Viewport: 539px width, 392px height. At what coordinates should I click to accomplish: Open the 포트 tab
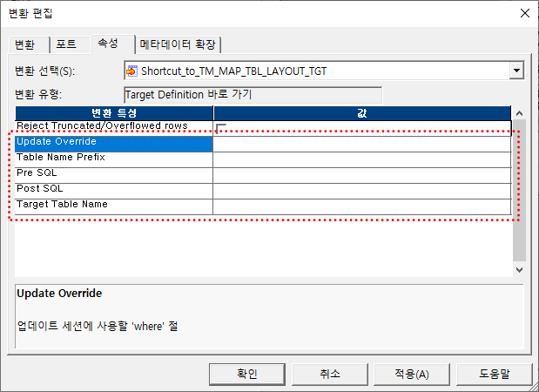click(x=71, y=44)
